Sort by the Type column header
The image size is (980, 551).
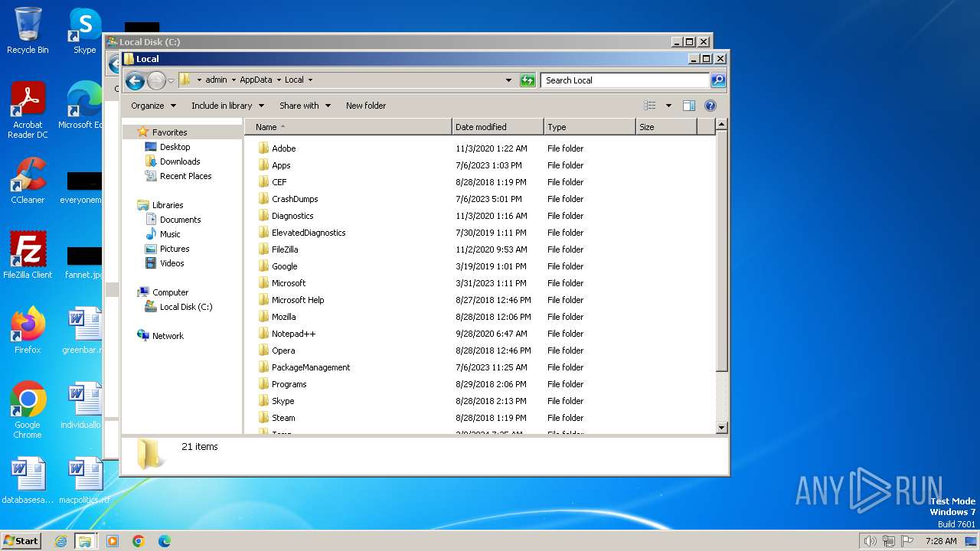pos(590,127)
